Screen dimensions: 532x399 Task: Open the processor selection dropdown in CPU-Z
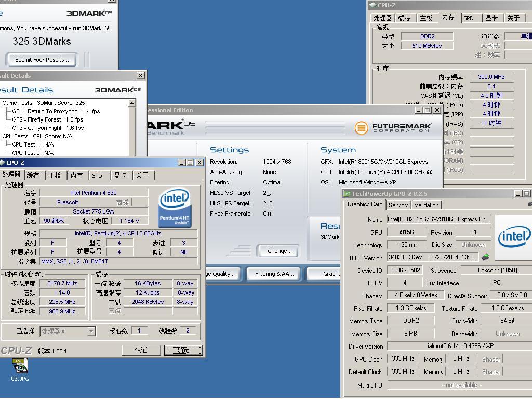(x=91, y=331)
